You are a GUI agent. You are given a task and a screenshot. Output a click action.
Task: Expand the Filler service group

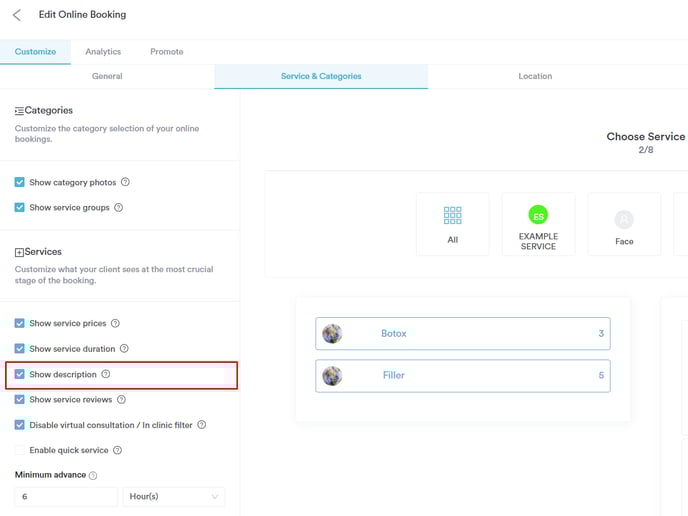pos(462,376)
